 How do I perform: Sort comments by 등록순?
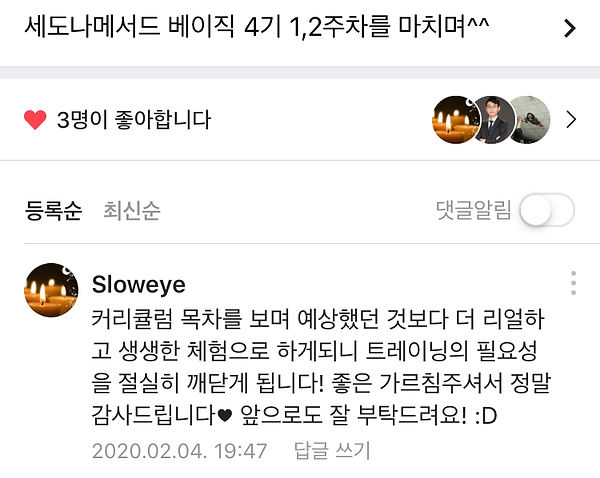(53, 210)
